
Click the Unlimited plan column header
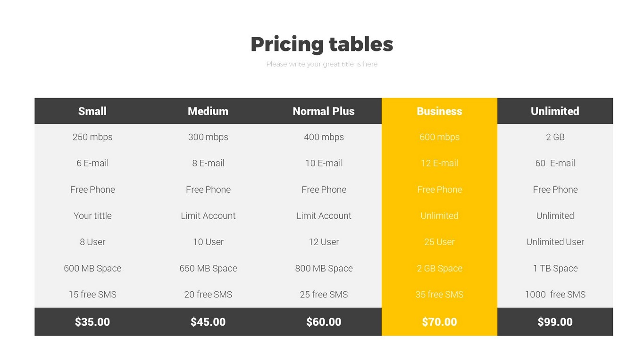coord(555,111)
